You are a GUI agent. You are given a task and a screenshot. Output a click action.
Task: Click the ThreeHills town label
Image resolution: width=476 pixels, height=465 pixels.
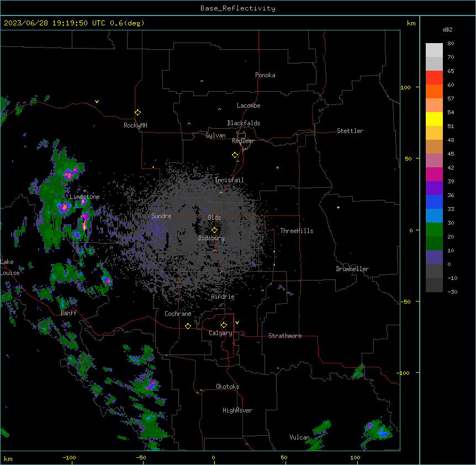click(x=297, y=231)
